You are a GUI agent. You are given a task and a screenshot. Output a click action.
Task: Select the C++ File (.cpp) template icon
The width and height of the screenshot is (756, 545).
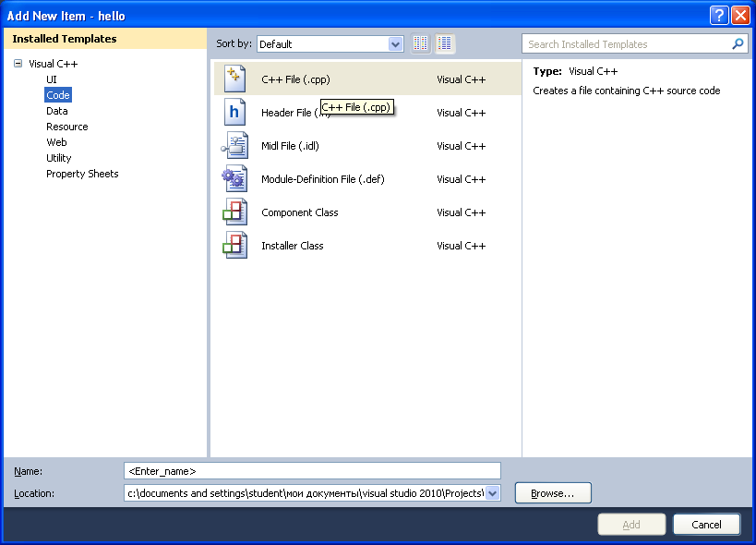pos(234,79)
